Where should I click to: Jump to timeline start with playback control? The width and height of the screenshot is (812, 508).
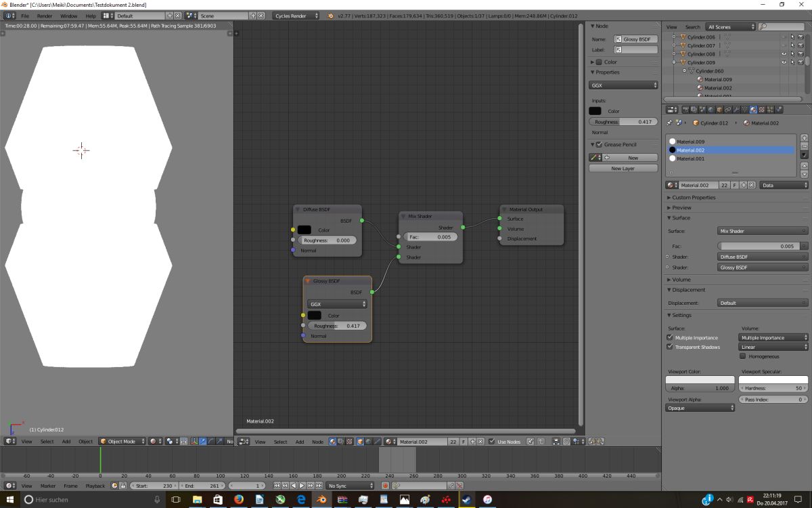(277, 485)
